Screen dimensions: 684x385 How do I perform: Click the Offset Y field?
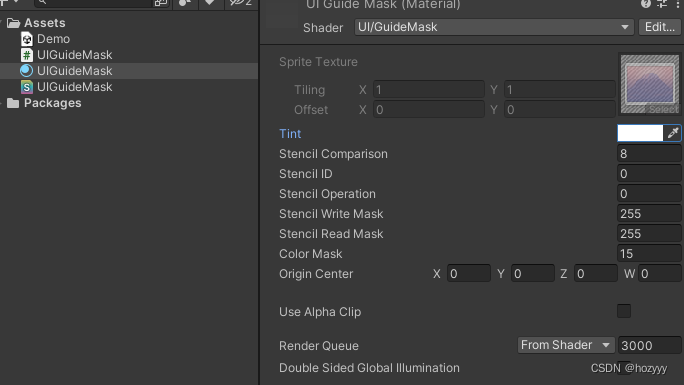point(560,110)
